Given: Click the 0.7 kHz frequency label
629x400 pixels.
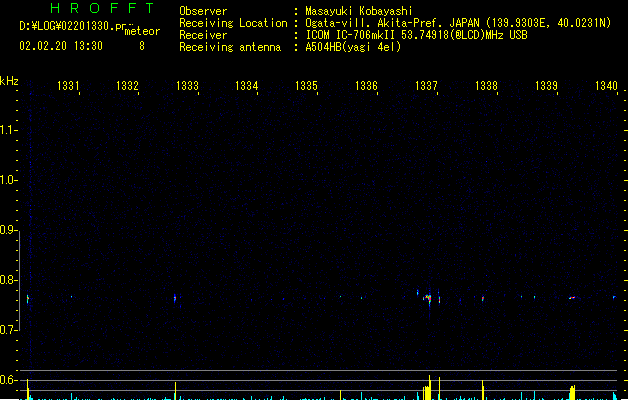Looking at the screenshot, I should (7, 330).
